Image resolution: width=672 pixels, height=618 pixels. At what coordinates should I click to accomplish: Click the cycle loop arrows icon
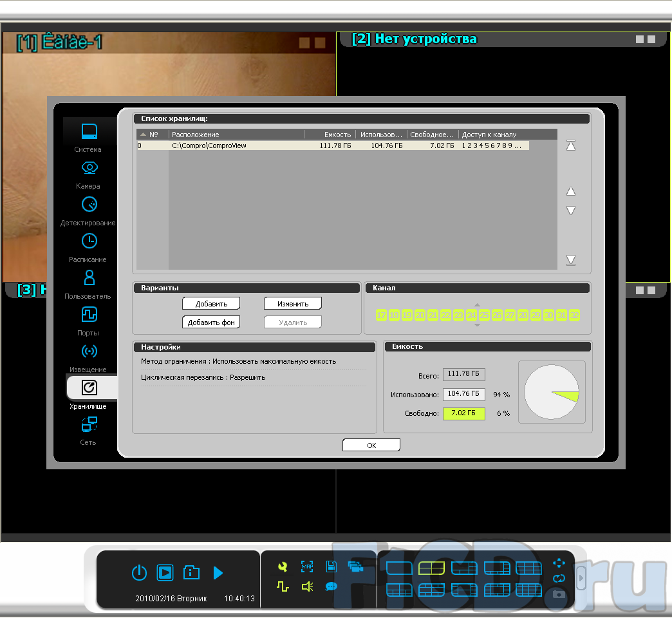pyautogui.click(x=559, y=579)
